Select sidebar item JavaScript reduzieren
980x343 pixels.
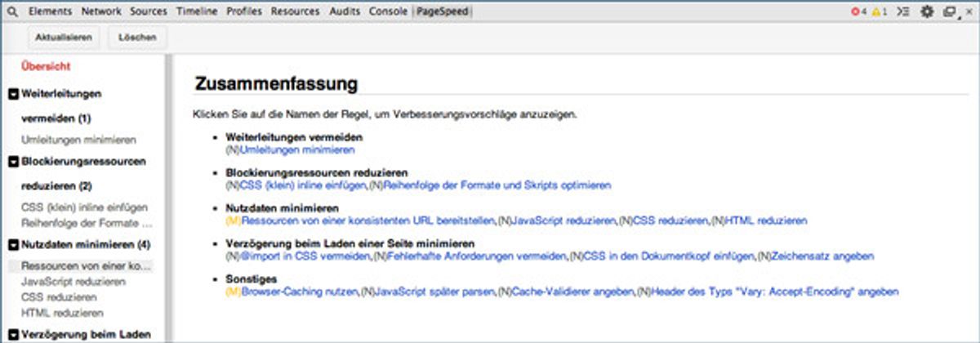73,282
